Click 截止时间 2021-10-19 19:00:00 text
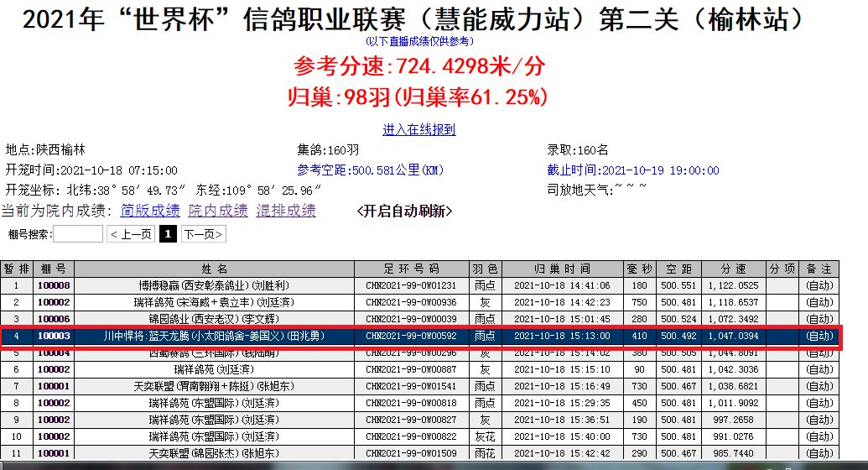 click(x=632, y=170)
